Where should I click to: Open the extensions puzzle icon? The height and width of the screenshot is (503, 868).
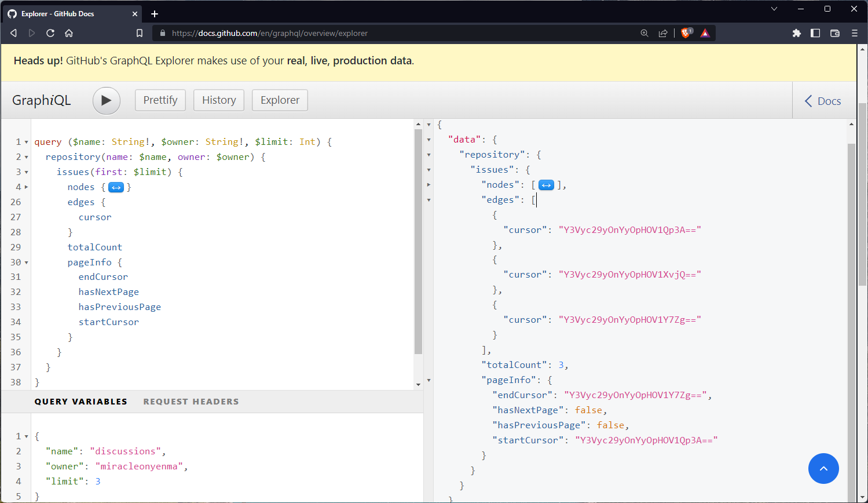coord(797,33)
